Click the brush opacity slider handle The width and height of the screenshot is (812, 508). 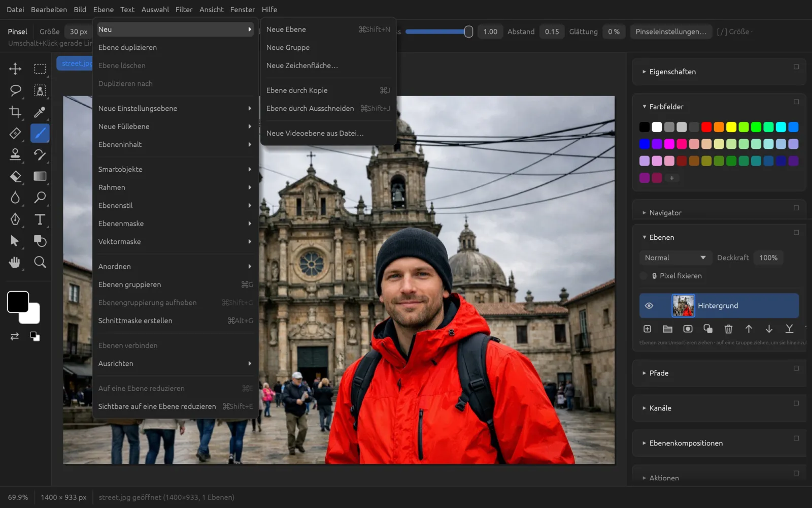(x=468, y=31)
